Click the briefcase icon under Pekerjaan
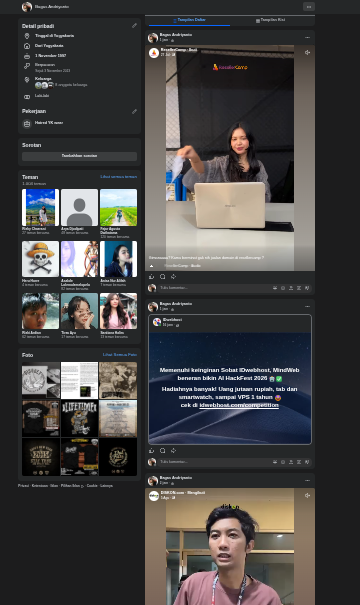The image size is (360, 605). [x=27, y=124]
